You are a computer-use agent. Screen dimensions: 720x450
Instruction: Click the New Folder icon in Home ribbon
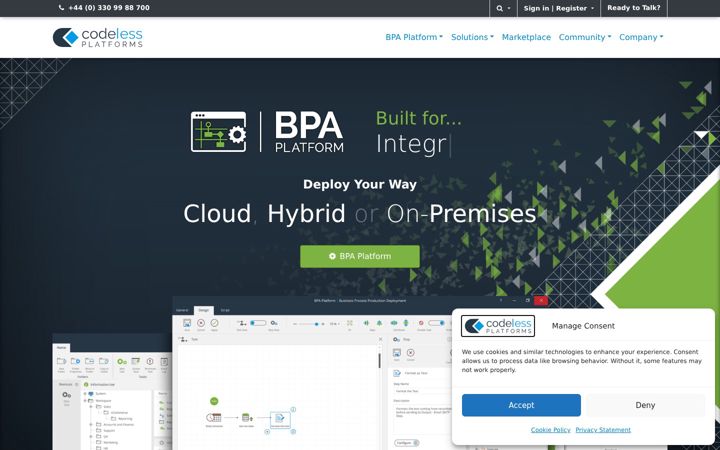61,361
